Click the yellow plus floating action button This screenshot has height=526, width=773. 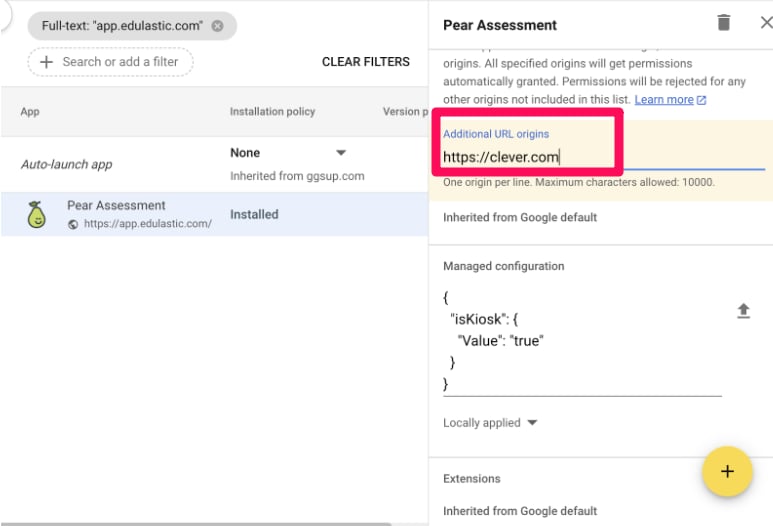tap(727, 471)
